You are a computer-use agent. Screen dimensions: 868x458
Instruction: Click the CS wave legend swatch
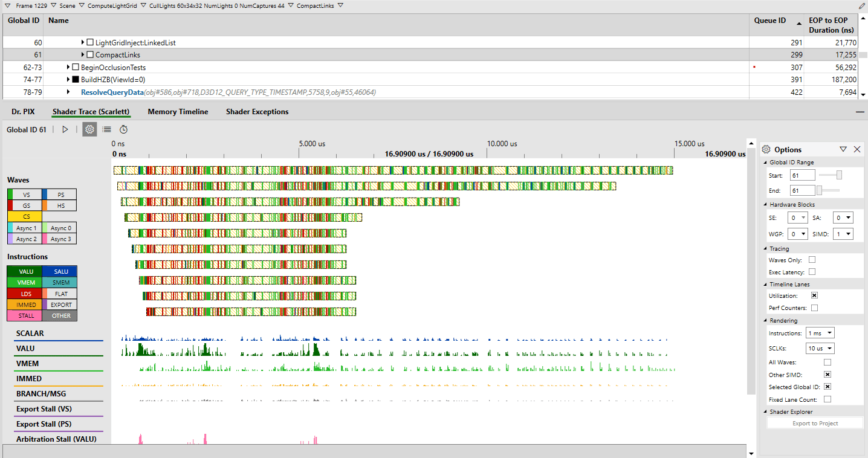click(25, 216)
